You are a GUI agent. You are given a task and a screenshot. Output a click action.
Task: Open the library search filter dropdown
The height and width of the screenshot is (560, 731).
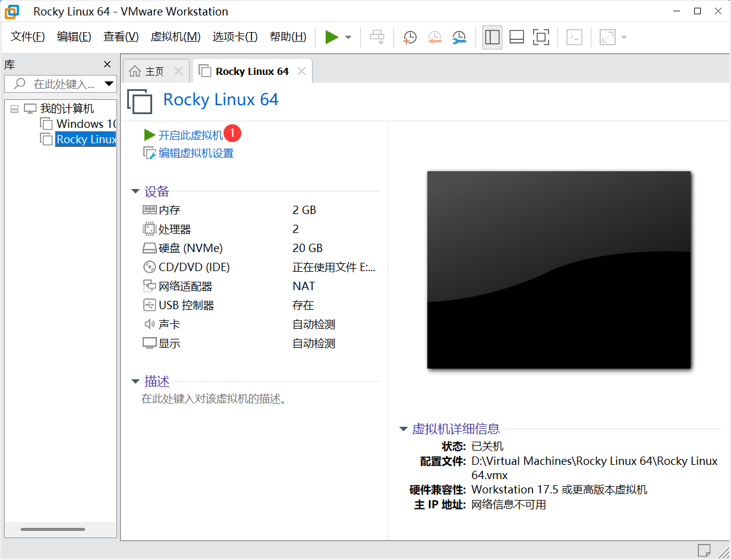109,84
